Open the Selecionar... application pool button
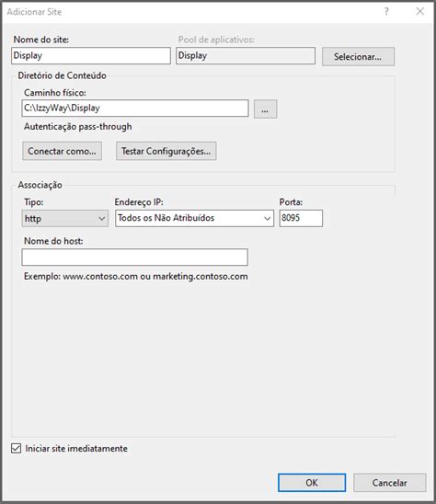 pos(358,57)
